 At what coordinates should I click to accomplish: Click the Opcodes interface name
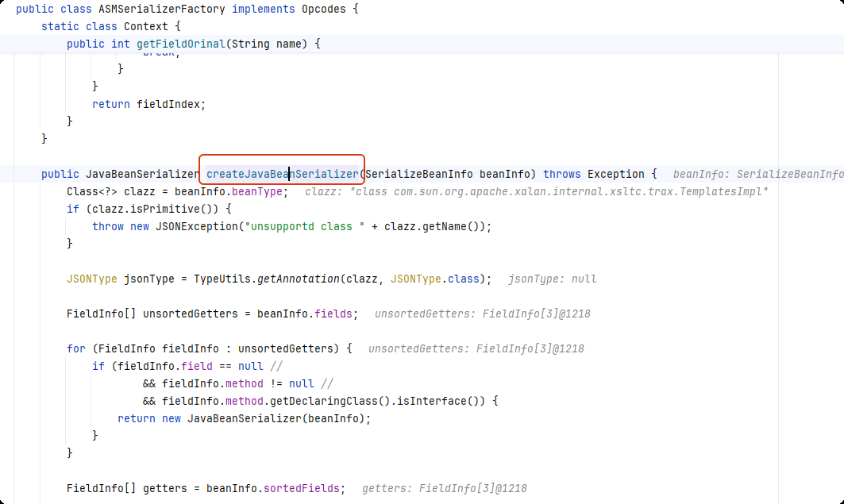tap(323, 10)
